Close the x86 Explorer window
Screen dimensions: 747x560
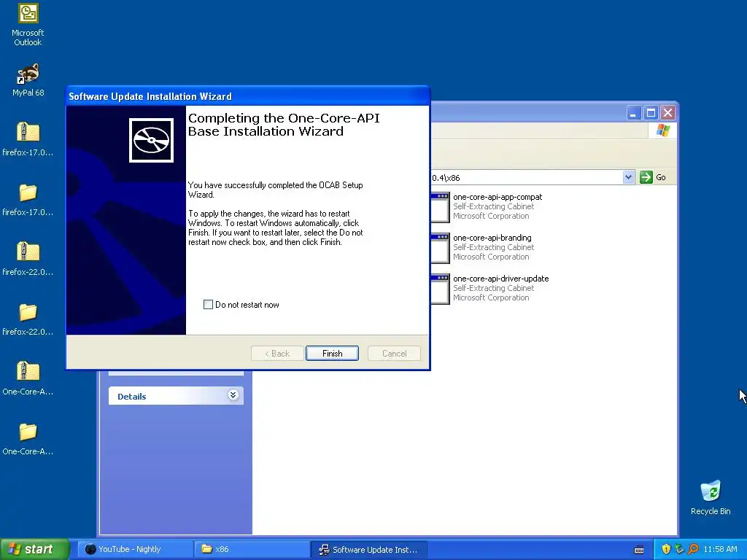coord(668,113)
